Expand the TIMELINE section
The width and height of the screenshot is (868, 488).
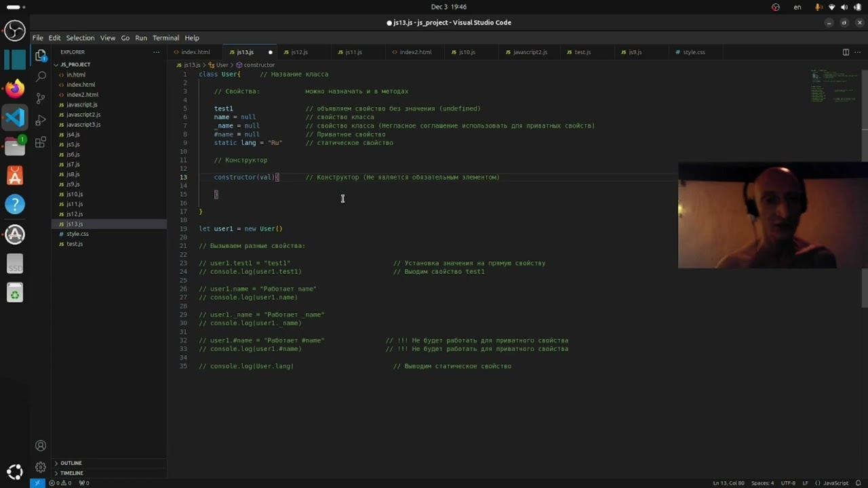(108, 473)
